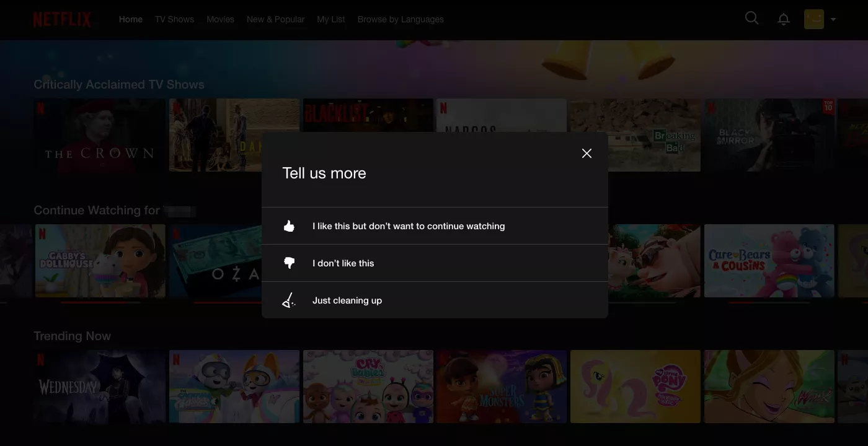
Task: Open Cry Babies thumbnail
Action: coord(368,387)
